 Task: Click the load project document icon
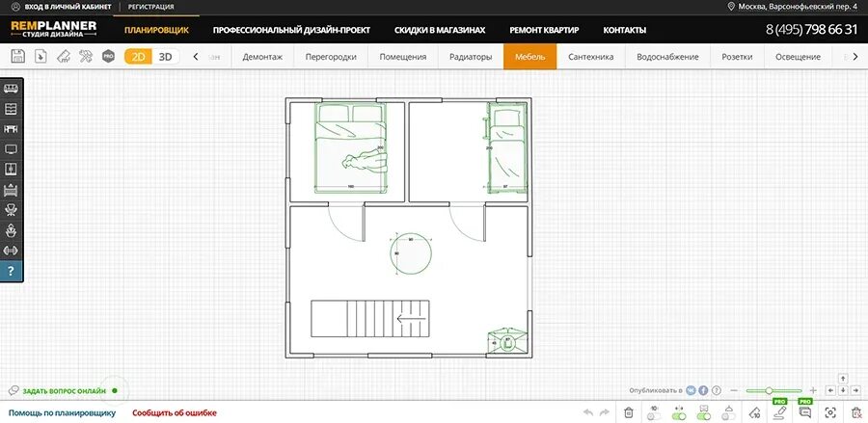(41, 57)
